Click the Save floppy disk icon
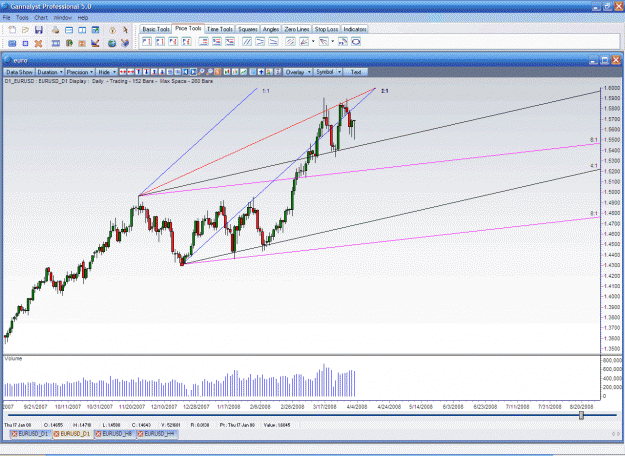625x456 pixels. point(39,30)
